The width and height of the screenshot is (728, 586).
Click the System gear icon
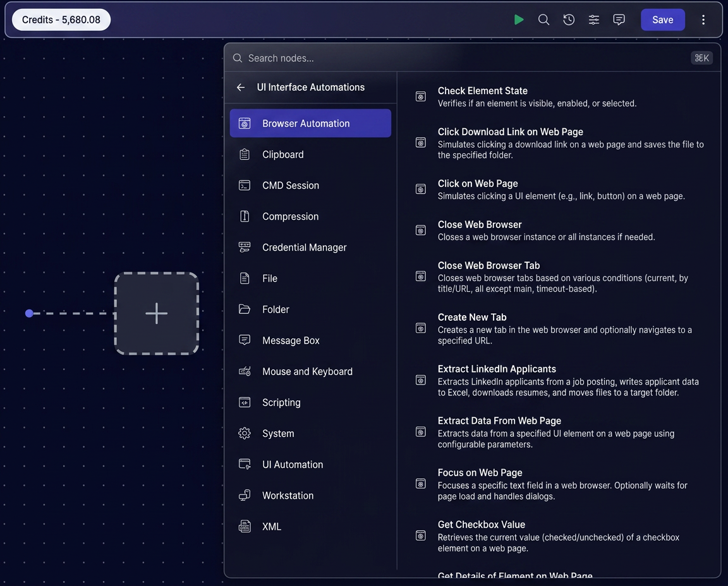tap(245, 433)
